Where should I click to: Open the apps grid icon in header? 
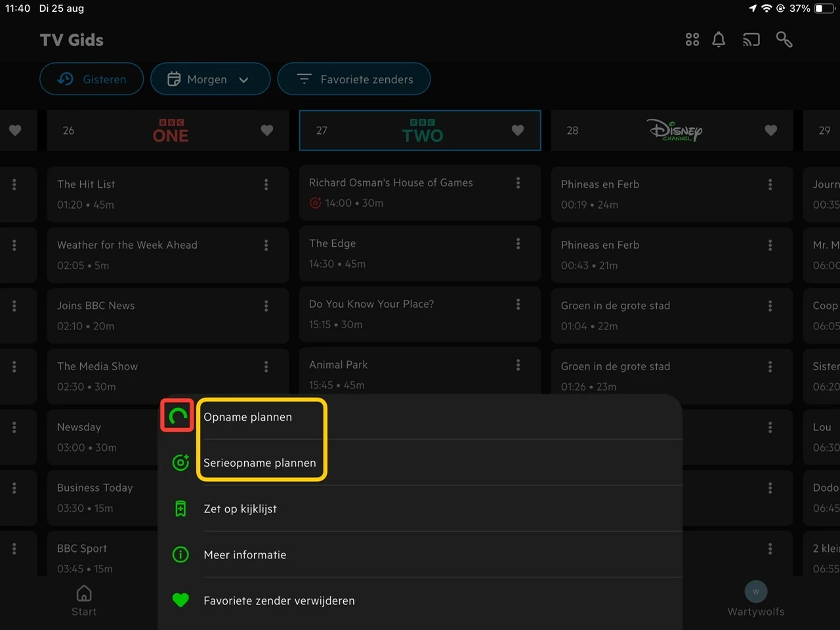click(x=692, y=40)
